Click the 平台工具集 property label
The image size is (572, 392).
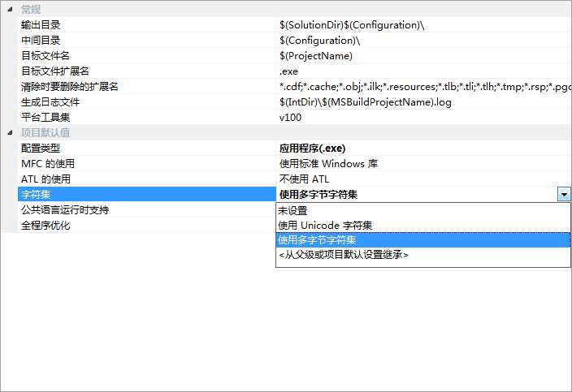[x=45, y=118]
